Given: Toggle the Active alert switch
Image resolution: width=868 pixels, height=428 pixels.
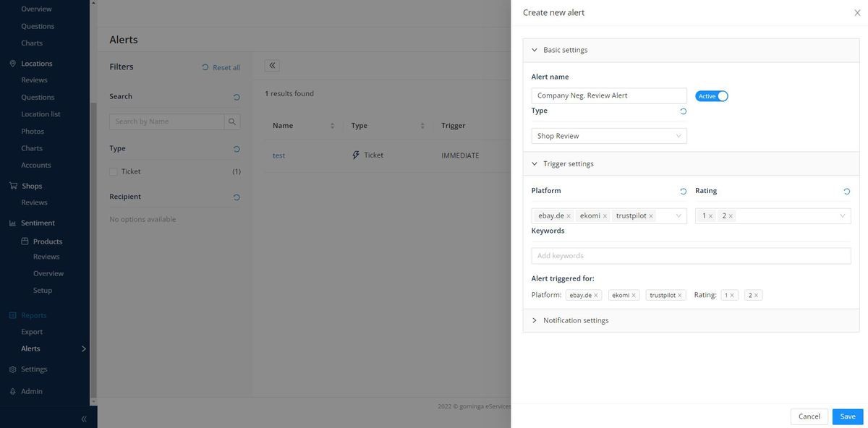Looking at the screenshot, I should pyautogui.click(x=712, y=96).
